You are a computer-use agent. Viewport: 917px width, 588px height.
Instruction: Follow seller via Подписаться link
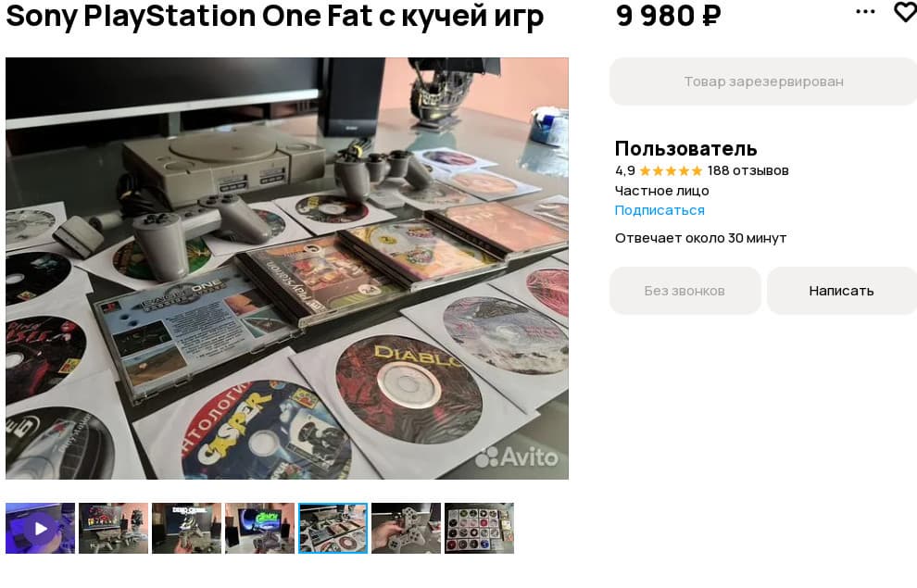[x=659, y=210]
